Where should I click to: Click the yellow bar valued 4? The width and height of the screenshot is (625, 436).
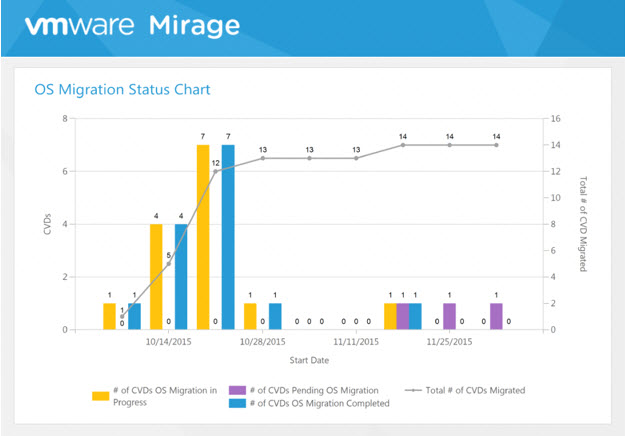[x=156, y=277]
